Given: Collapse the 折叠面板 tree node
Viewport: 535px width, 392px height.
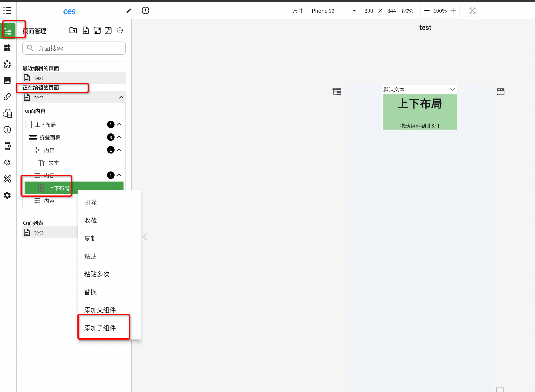Looking at the screenshot, I should point(119,137).
